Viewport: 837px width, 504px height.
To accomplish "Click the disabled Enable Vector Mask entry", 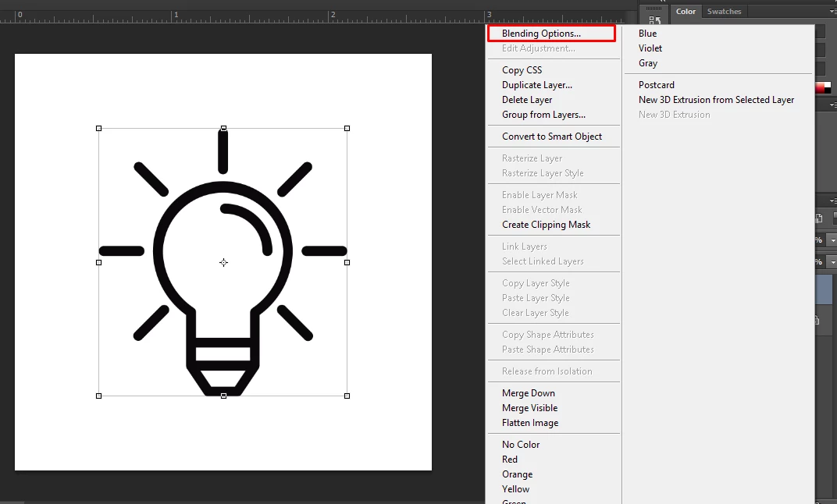I will coord(542,210).
